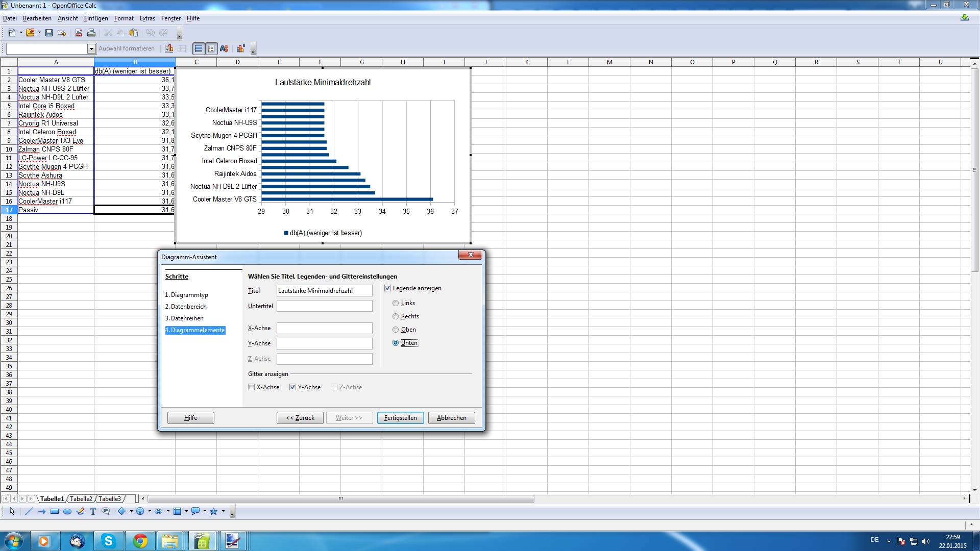The image size is (980, 551).
Task: Go to wizard step 1. Diagrammtyp
Action: tap(187, 295)
